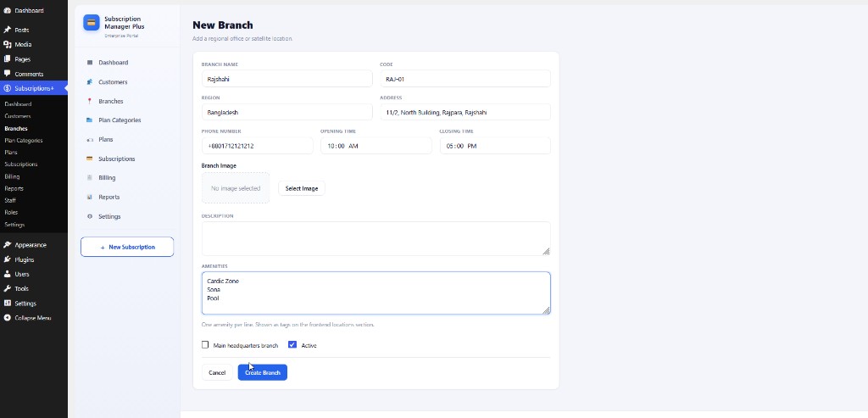
Task: Open Subscriptions in Subscriptions+ submenu
Action: (x=21, y=164)
